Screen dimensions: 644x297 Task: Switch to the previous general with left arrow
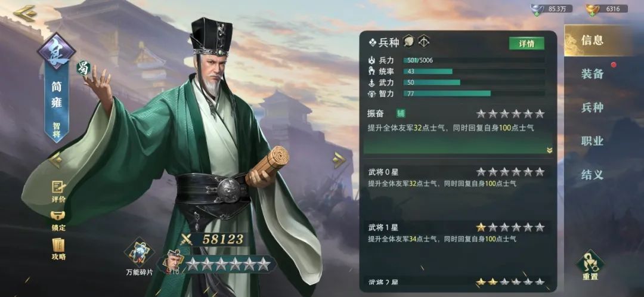click(55, 160)
